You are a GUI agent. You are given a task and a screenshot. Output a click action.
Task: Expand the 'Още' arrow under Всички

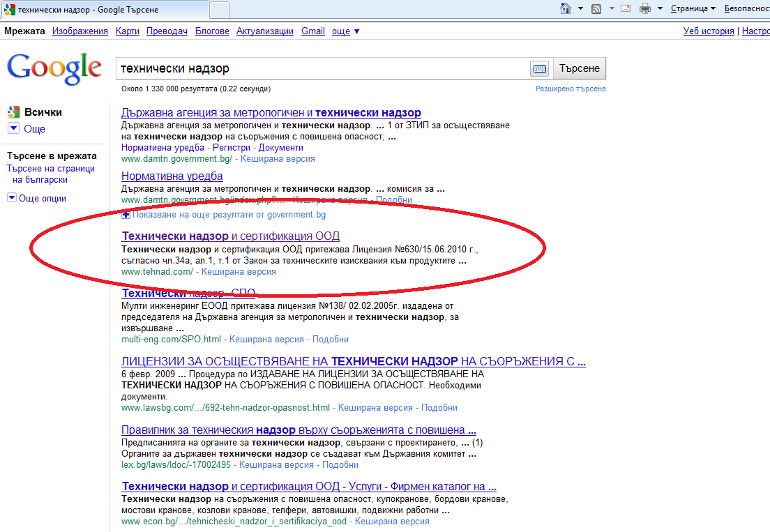click(13, 128)
